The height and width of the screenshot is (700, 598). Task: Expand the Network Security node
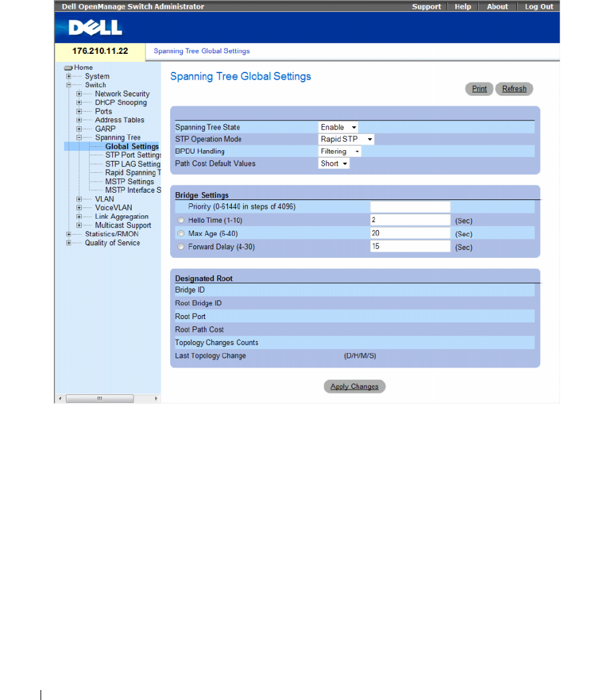tap(79, 94)
